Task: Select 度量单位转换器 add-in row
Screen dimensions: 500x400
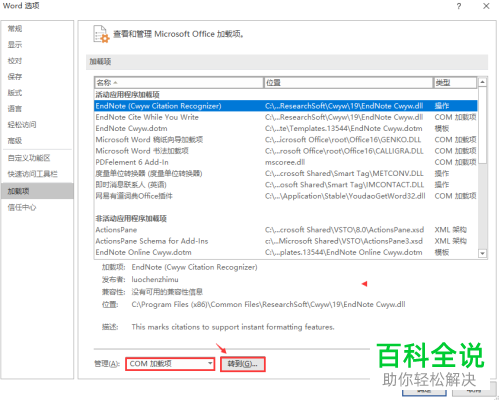Action: 286,174
